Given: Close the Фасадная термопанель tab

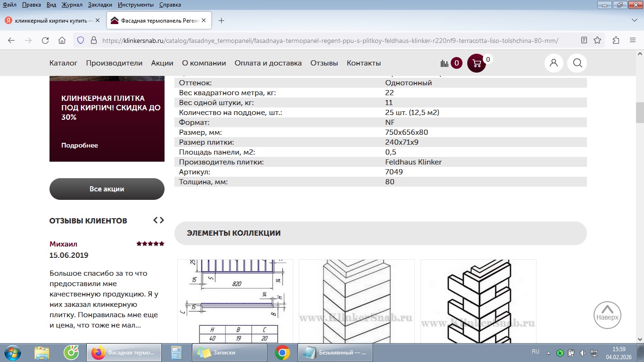Looking at the screenshot, I should (x=204, y=21).
